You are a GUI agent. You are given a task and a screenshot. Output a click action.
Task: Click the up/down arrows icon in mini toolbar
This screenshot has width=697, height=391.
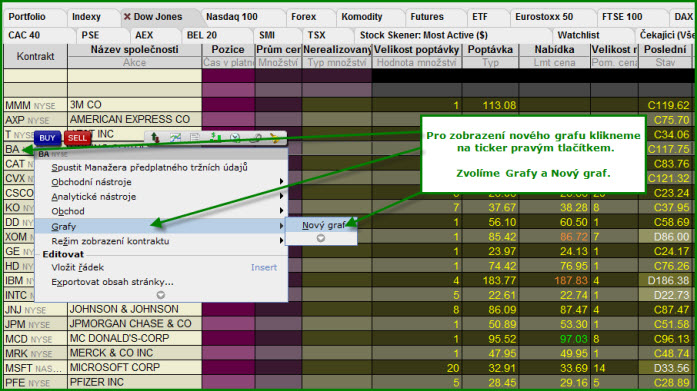(x=155, y=138)
